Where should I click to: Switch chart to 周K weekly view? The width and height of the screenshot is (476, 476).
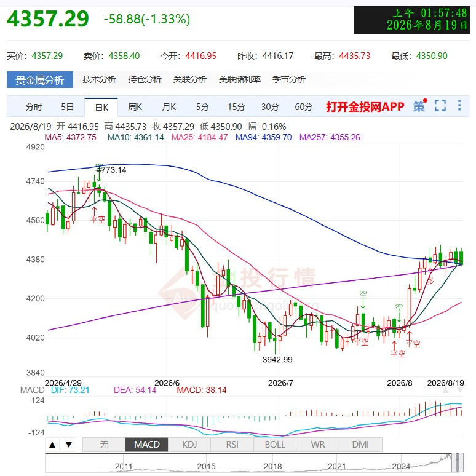click(135, 107)
